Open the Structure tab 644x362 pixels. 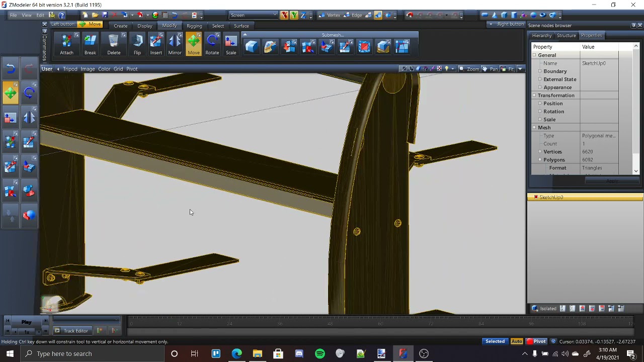click(566, 35)
